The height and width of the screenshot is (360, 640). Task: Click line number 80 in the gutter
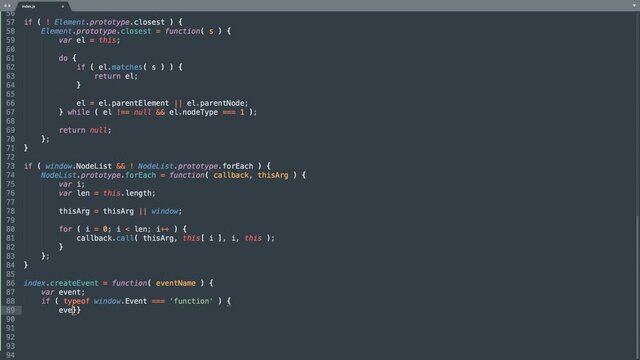point(10,229)
